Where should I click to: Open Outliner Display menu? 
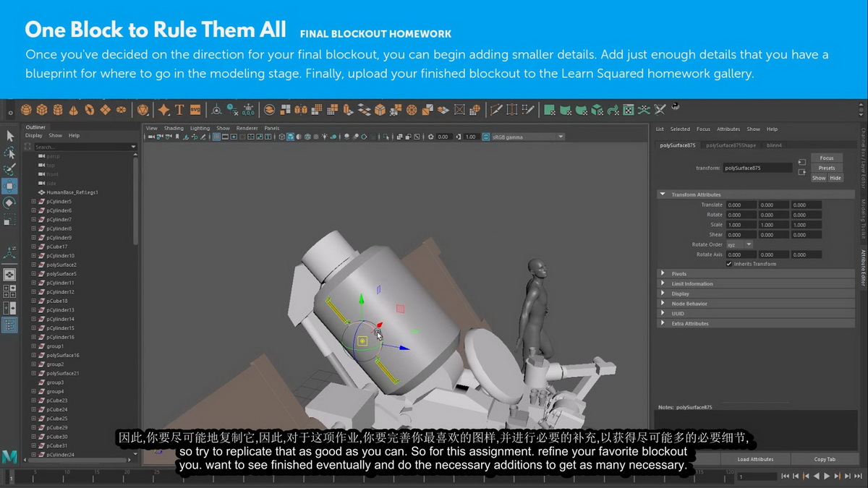pyautogui.click(x=34, y=135)
